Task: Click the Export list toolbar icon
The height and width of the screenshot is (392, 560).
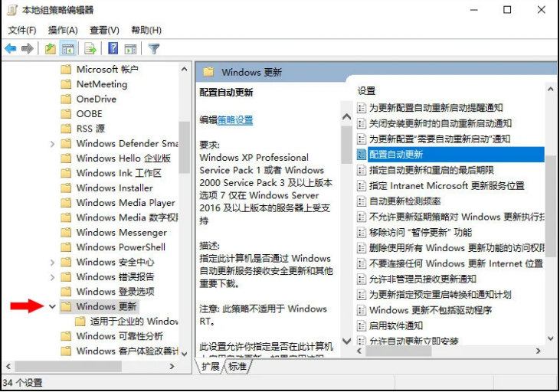Action: pyautogui.click(x=90, y=49)
